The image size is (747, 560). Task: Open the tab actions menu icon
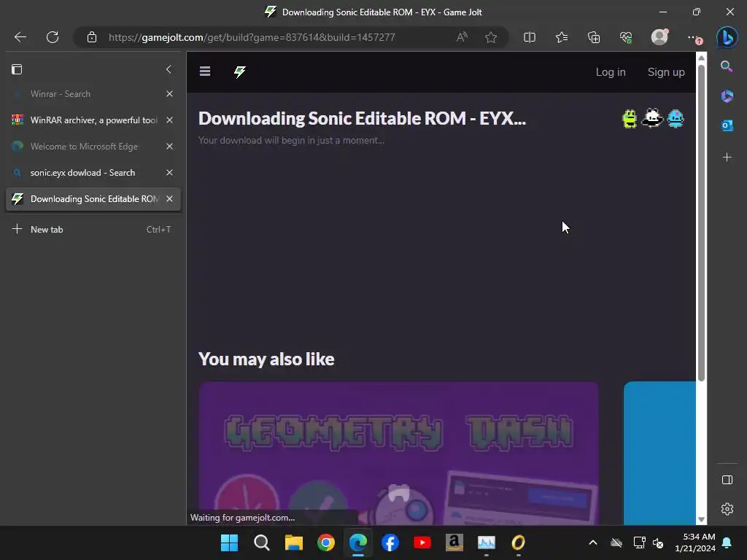[17, 69]
